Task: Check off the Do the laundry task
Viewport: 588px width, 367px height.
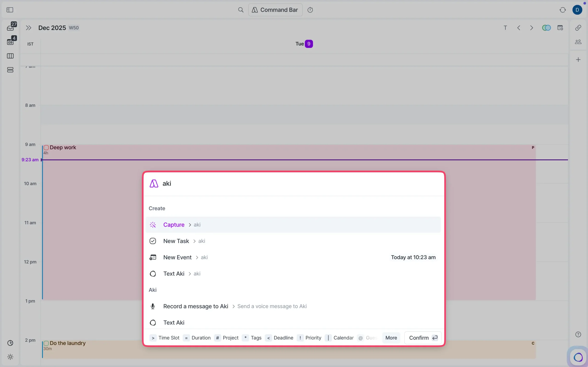Action: [x=46, y=343]
